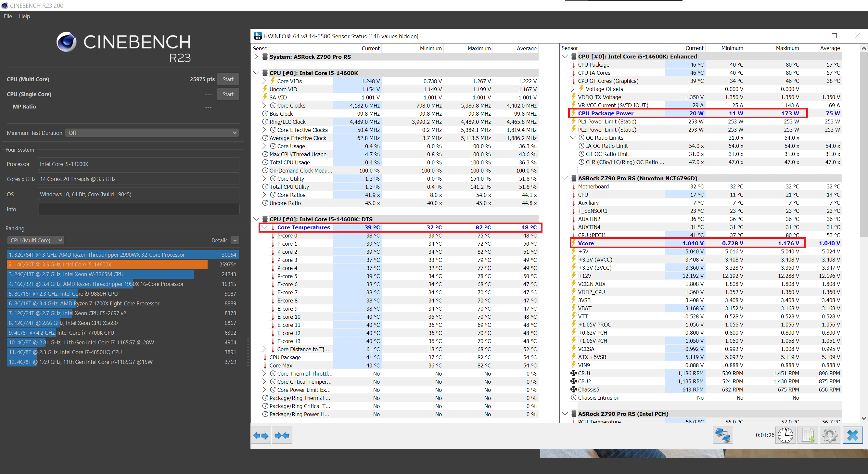Click the CPU2 fan icon
Screen dimensions: 868x474
coord(573,381)
